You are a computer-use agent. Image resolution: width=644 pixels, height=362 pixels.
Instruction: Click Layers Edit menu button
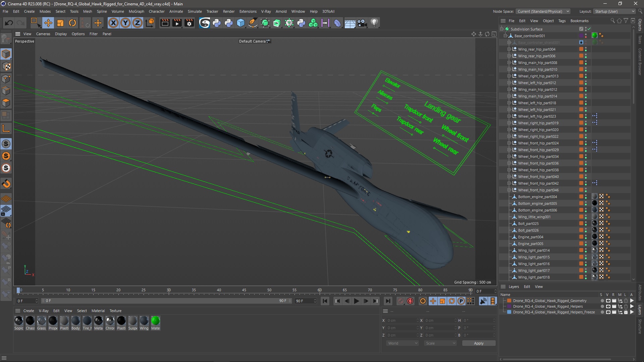coord(527,287)
